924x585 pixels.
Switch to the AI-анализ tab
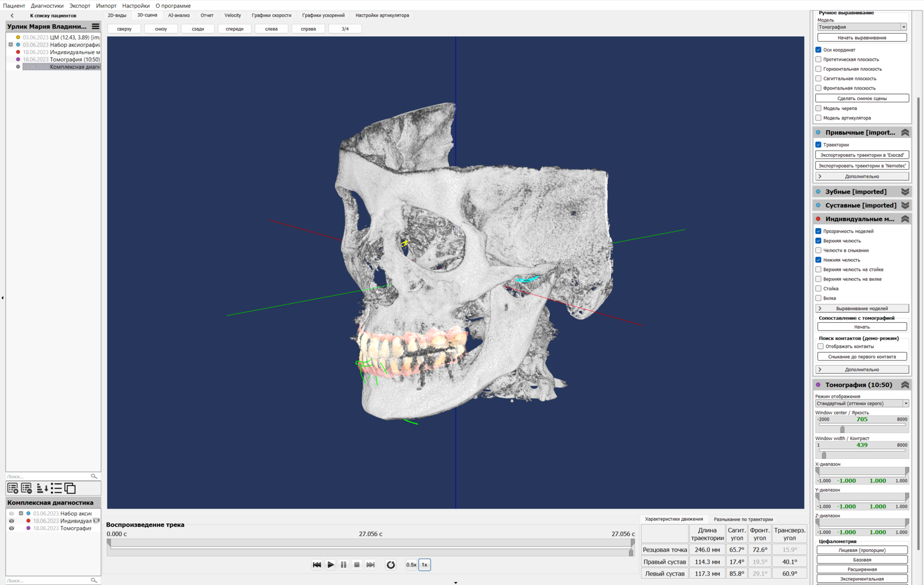179,15
